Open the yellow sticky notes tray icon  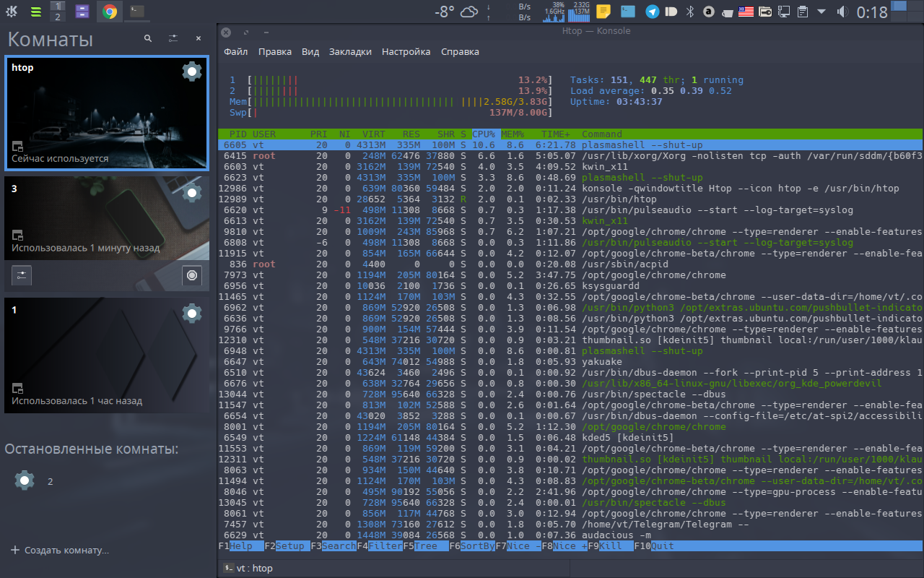coord(603,12)
